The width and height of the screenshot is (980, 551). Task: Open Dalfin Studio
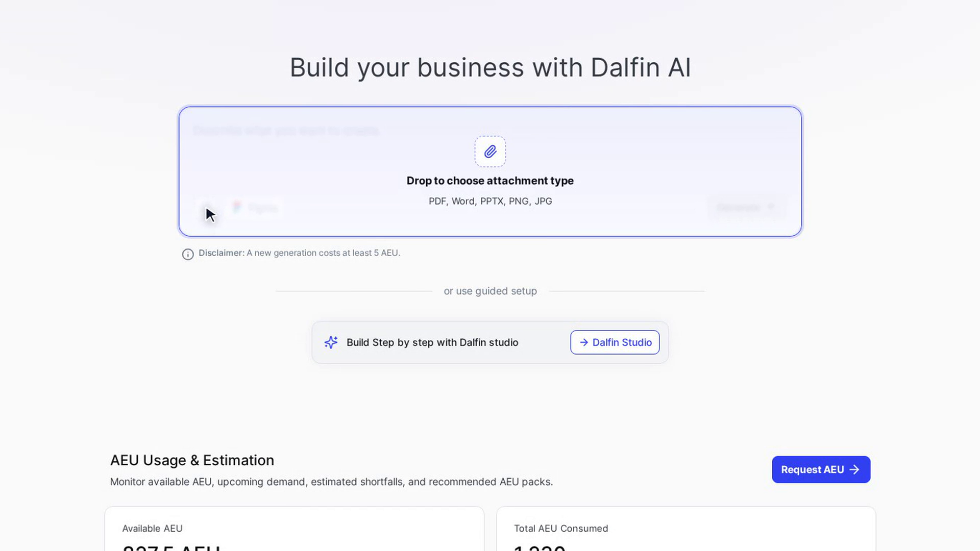tap(615, 342)
